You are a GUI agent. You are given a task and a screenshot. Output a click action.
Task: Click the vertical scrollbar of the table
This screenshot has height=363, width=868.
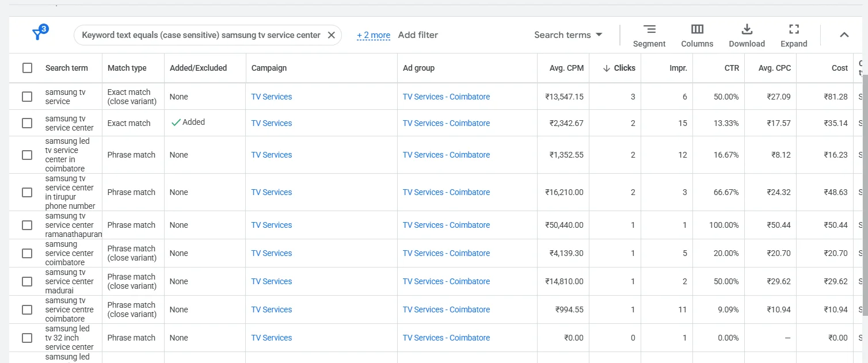[x=864, y=195]
